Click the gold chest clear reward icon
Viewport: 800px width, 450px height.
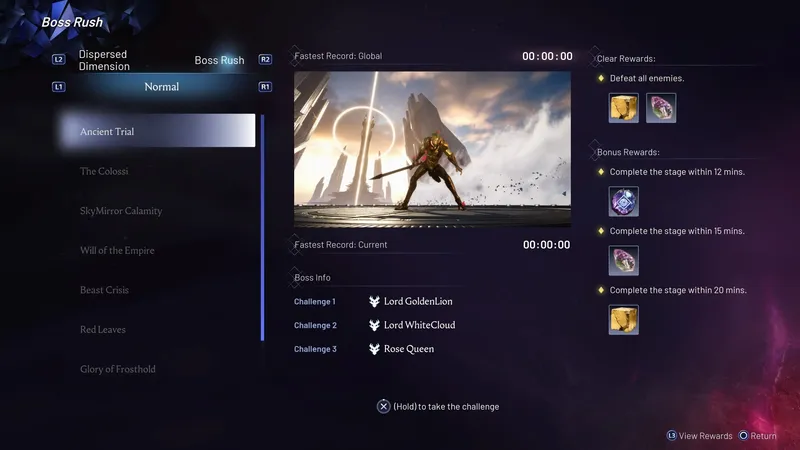coord(624,108)
